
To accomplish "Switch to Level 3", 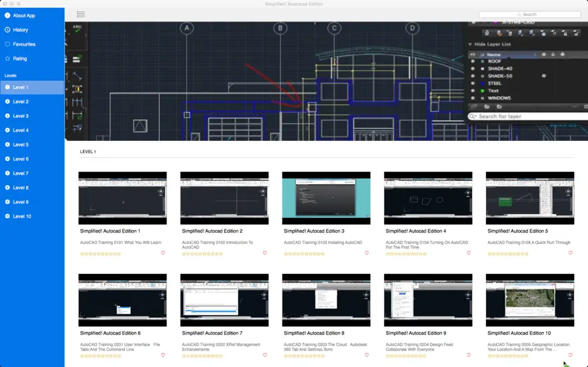I will tap(33, 116).
